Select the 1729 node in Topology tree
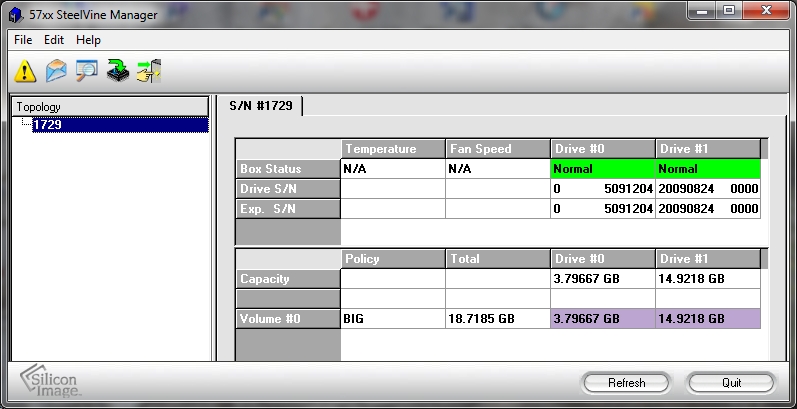797x409 pixels. coord(120,124)
